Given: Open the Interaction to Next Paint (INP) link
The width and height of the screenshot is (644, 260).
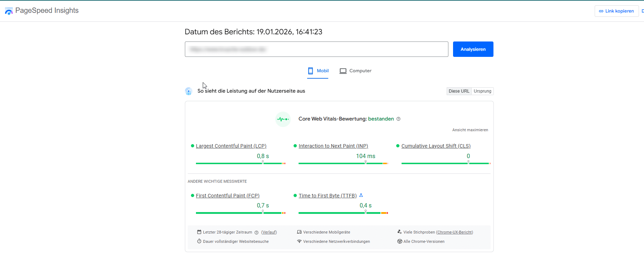Looking at the screenshot, I should click(x=333, y=146).
